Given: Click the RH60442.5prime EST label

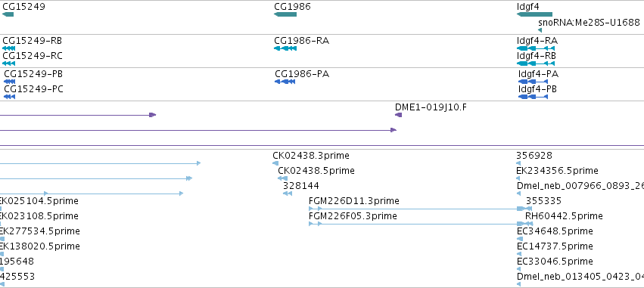Looking at the screenshot, I should [x=564, y=216].
